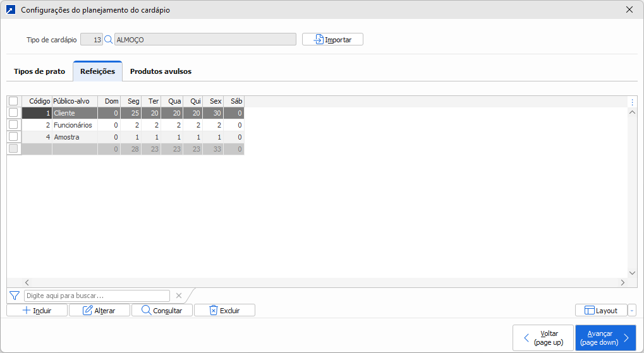Tick the checkbox for the Cliente row
Viewport: 644px width, 353px height.
click(x=13, y=113)
